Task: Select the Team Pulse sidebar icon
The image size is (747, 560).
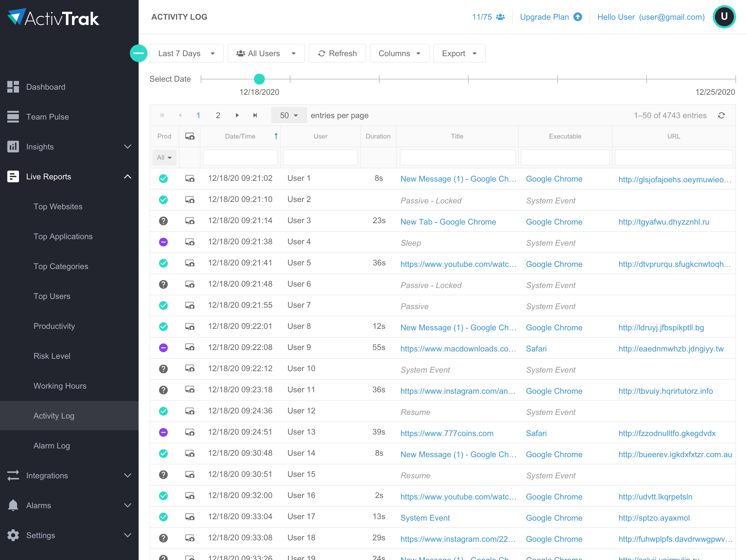Action: (x=13, y=116)
